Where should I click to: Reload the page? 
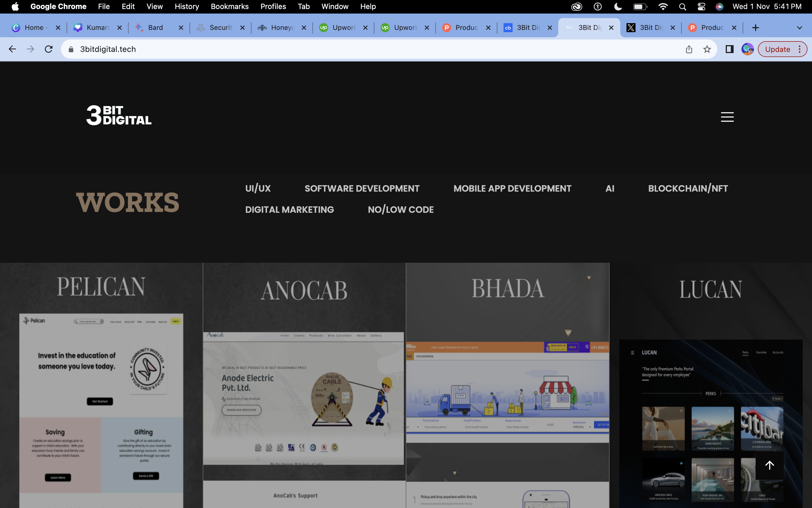pos(49,49)
